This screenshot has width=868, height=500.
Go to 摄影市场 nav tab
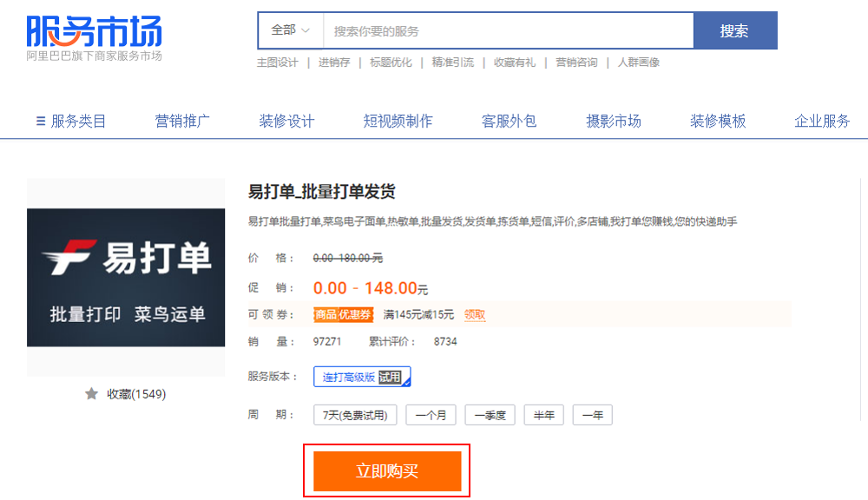[614, 121]
